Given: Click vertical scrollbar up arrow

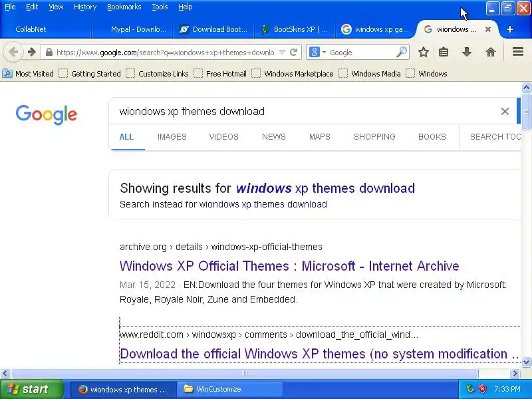Looking at the screenshot, I should coord(526,88).
